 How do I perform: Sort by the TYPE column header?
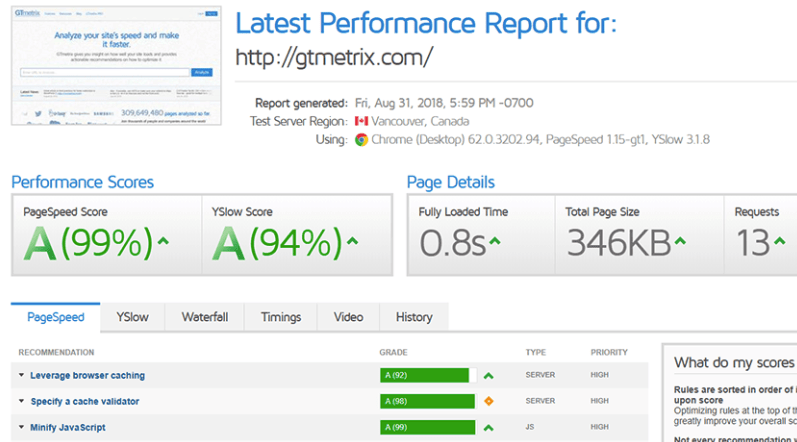pyautogui.click(x=536, y=352)
